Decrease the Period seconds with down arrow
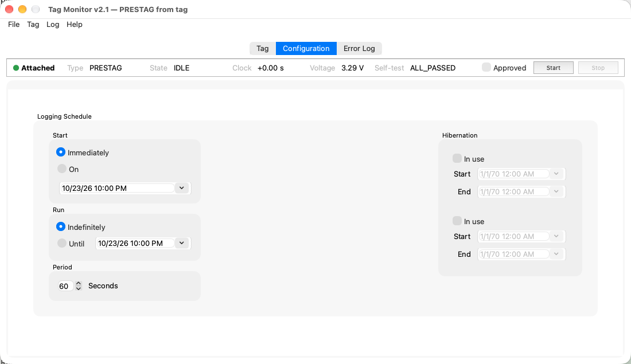The image size is (631, 364). tap(79, 288)
